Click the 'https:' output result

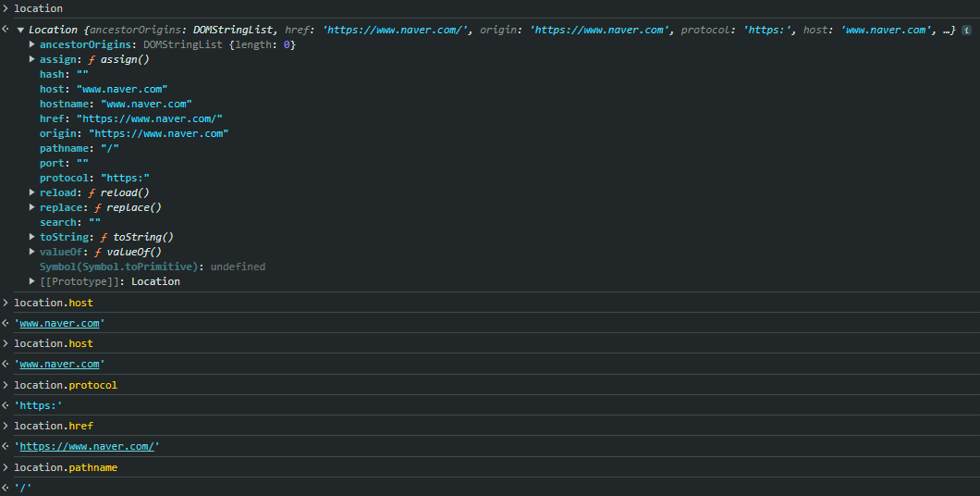[x=38, y=406]
